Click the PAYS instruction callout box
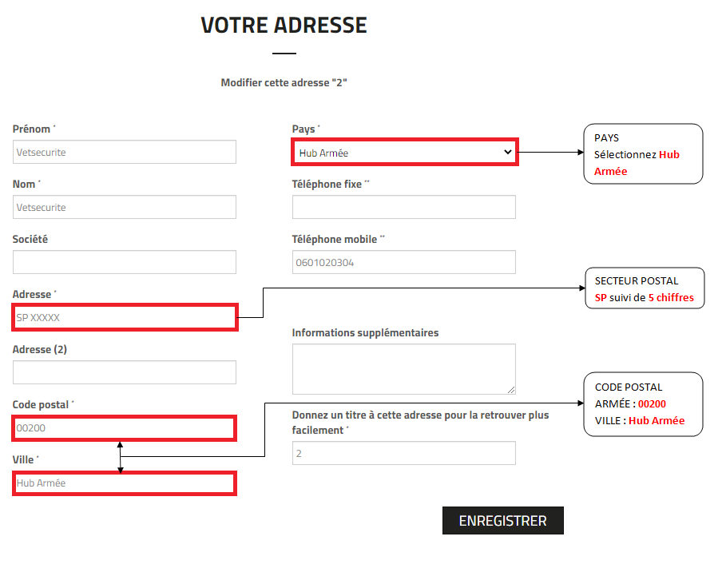726x588 pixels. coord(642,153)
